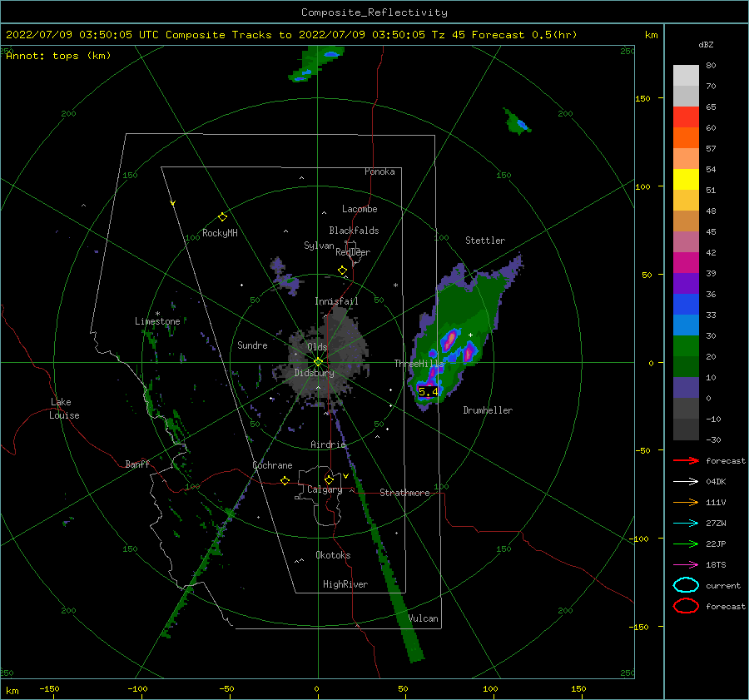Click the light gray 80 dBZ swatch
This screenshot has width=749, height=700.
pyautogui.click(x=686, y=76)
